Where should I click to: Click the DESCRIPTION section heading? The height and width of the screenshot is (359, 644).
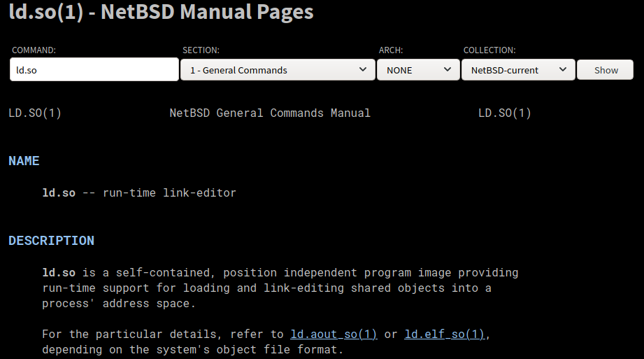51,241
